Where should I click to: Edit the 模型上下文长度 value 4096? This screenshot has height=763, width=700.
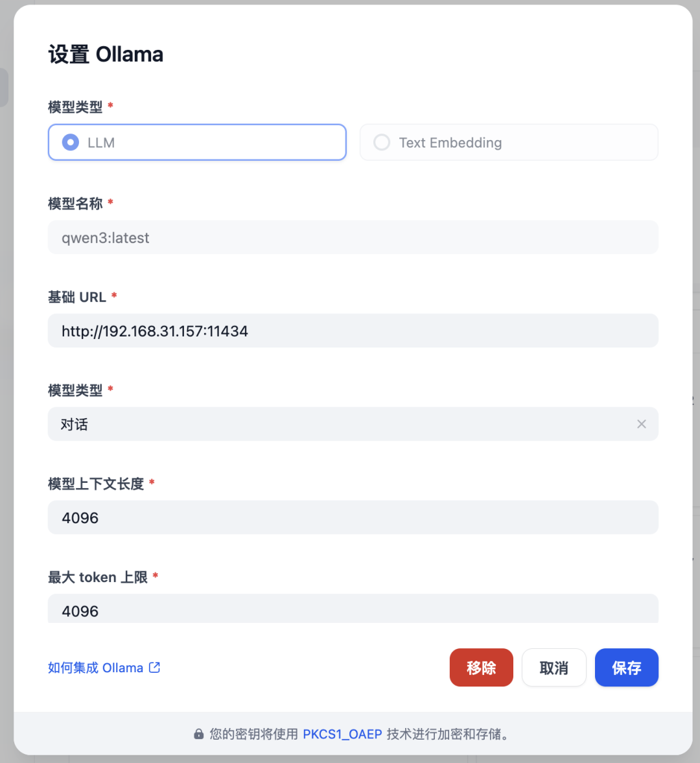tap(353, 517)
